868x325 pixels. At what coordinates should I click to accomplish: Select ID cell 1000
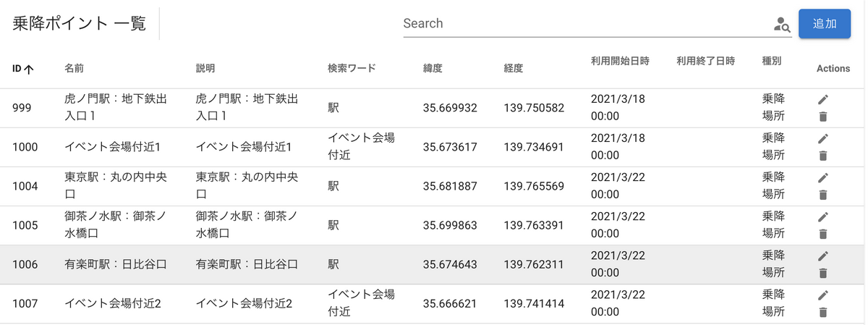(x=25, y=147)
